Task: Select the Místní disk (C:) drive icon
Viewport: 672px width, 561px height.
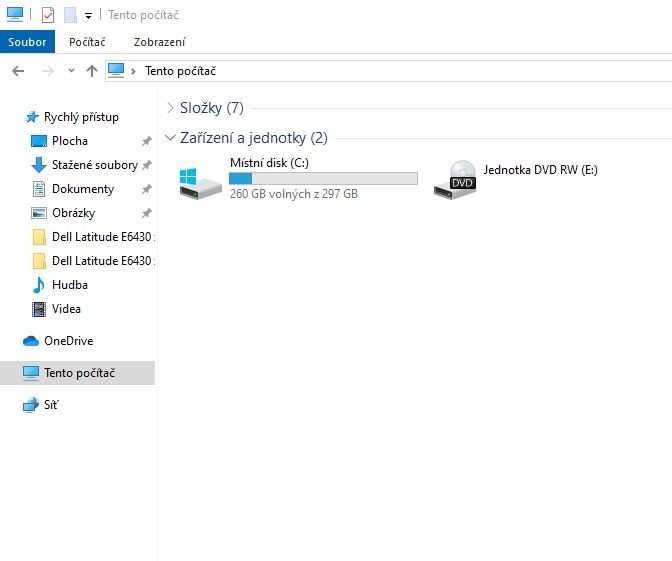Action: 200,183
